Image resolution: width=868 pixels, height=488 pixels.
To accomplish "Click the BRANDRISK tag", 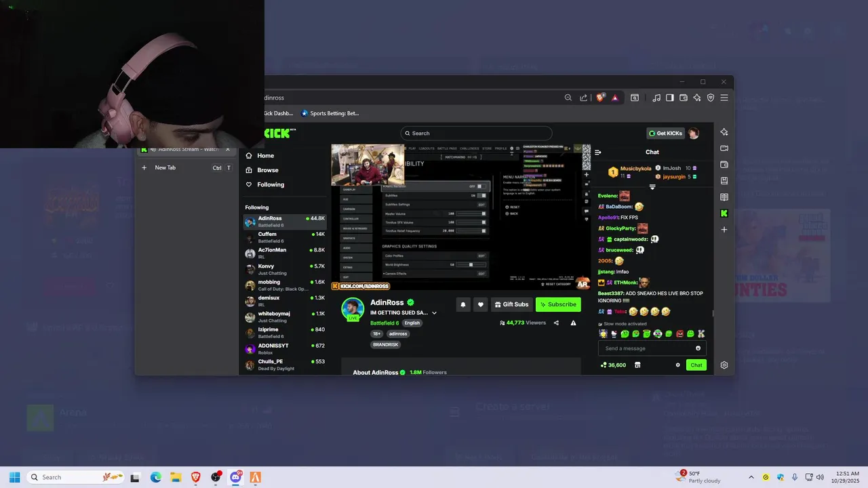I will click(x=386, y=344).
